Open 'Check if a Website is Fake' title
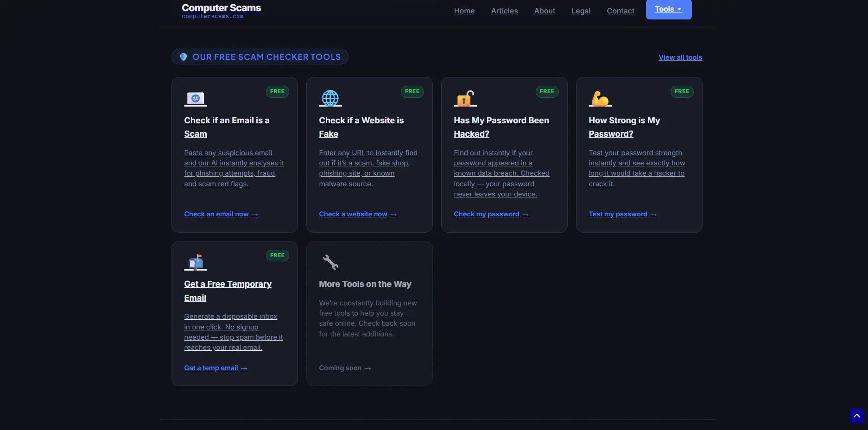 [x=361, y=127]
